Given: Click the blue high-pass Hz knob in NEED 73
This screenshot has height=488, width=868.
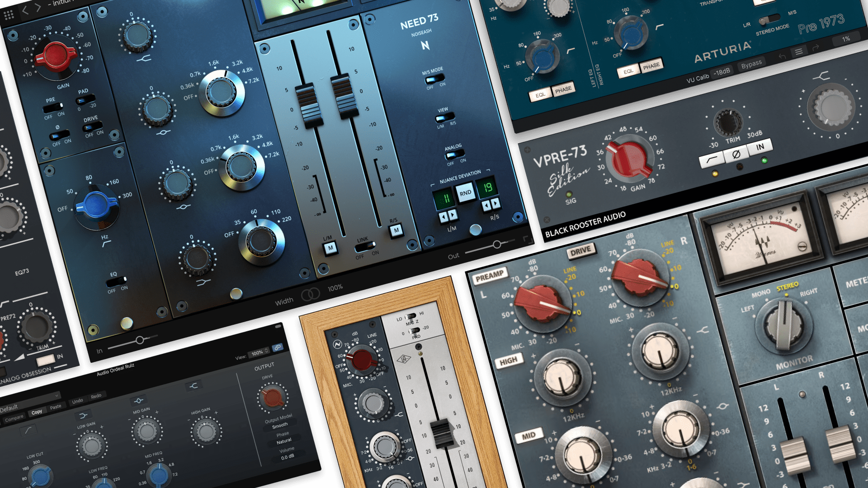Looking at the screenshot, I should 96,206.
